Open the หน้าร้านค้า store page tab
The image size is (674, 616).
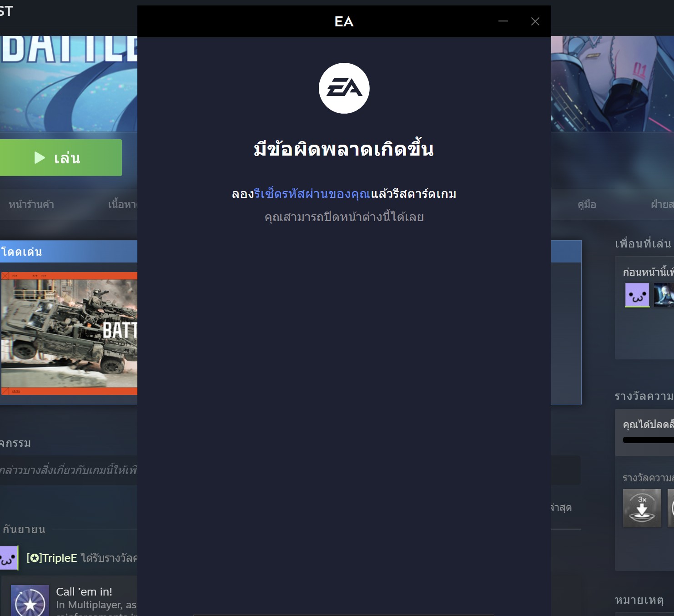[x=31, y=205]
